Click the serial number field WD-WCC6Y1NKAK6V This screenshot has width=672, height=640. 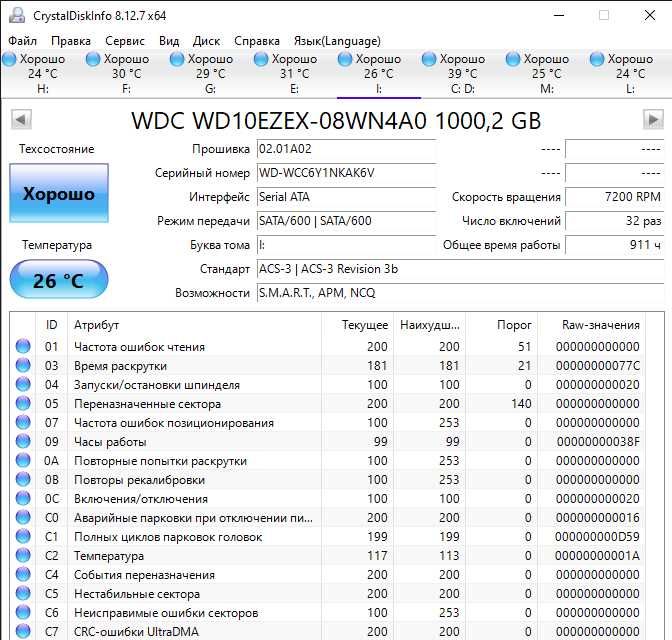click(346, 173)
